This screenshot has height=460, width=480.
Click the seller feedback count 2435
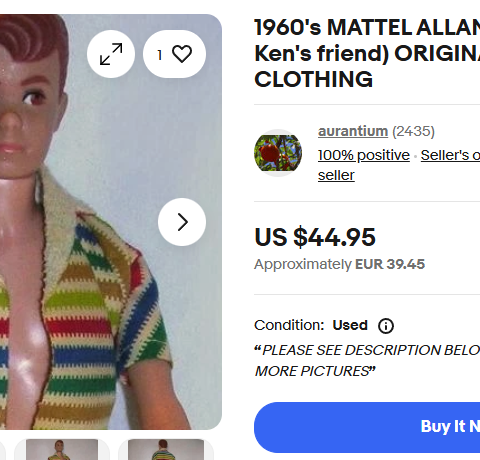click(x=413, y=131)
